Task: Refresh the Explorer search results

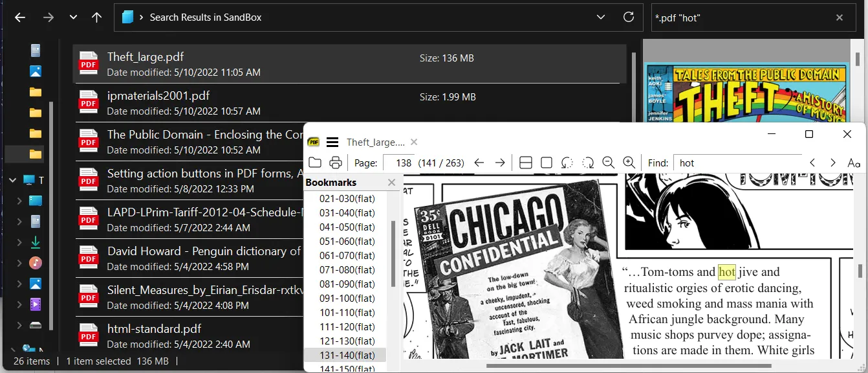Action: point(629,17)
